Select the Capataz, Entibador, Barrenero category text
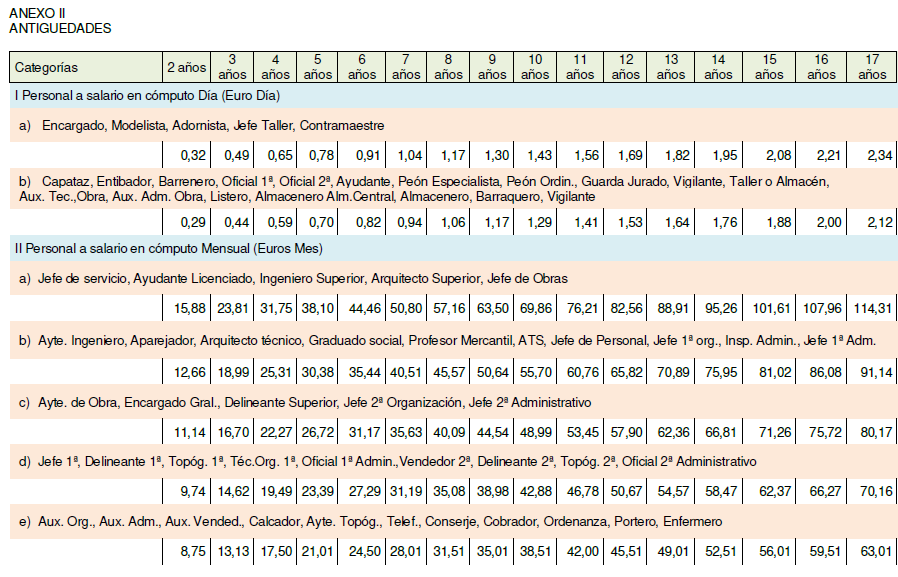 (x=424, y=189)
